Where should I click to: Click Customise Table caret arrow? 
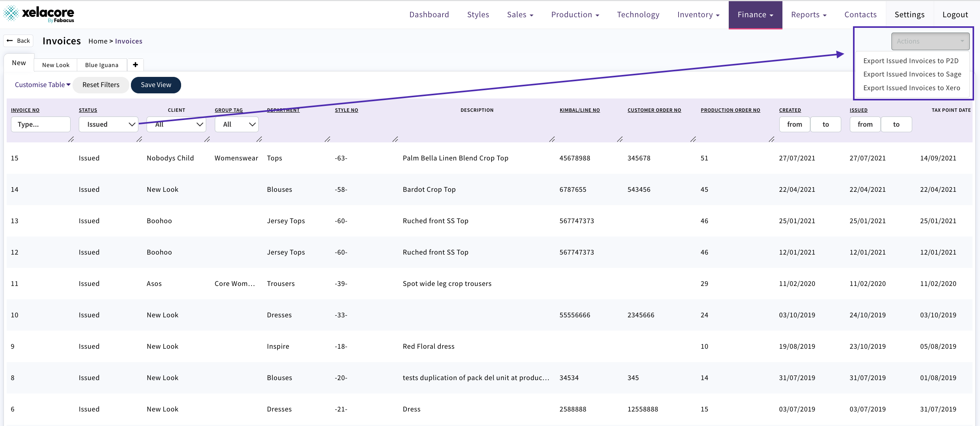[69, 85]
